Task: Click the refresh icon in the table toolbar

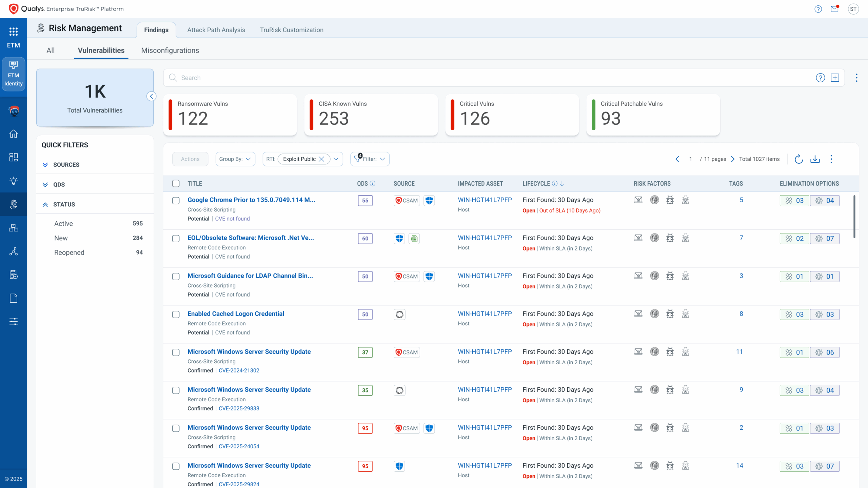Action: [x=798, y=159]
